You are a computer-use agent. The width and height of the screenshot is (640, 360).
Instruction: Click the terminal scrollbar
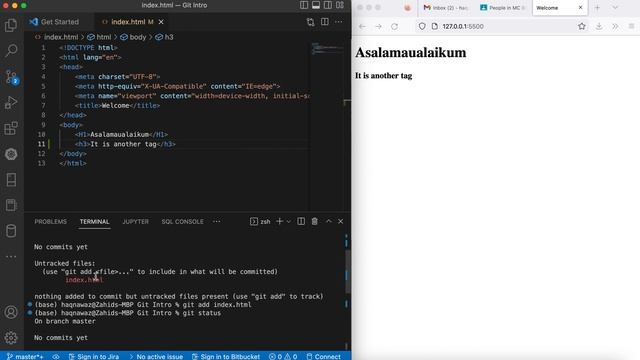click(x=348, y=271)
